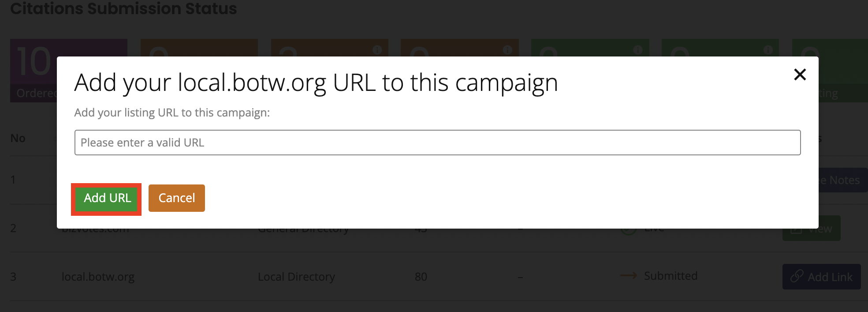868x312 pixels.
Task: Click Add URL to save the listing URL
Action: click(x=106, y=199)
